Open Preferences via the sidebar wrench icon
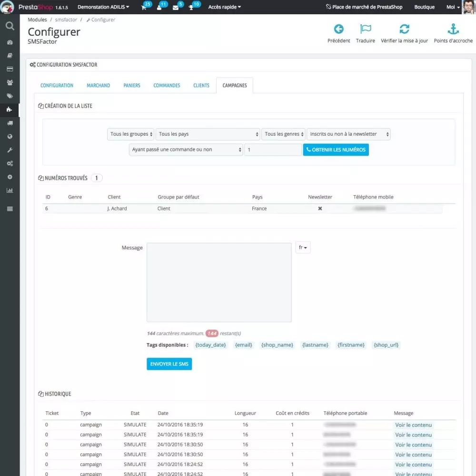 (10, 150)
